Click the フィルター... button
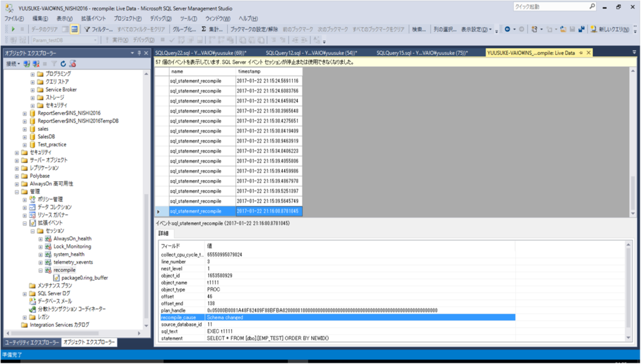The height and width of the screenshot is (364, 641). 98,29
